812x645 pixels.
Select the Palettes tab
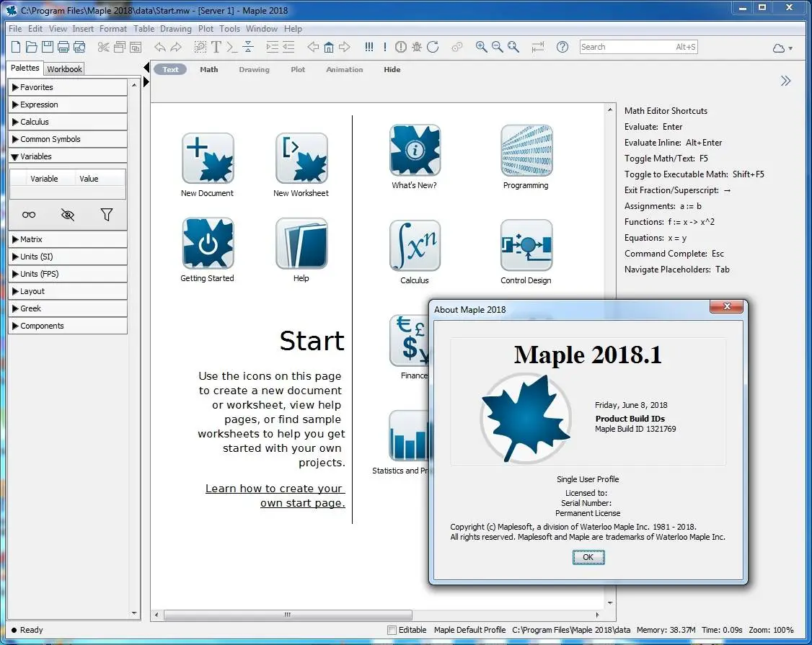[x=25, y=68]
